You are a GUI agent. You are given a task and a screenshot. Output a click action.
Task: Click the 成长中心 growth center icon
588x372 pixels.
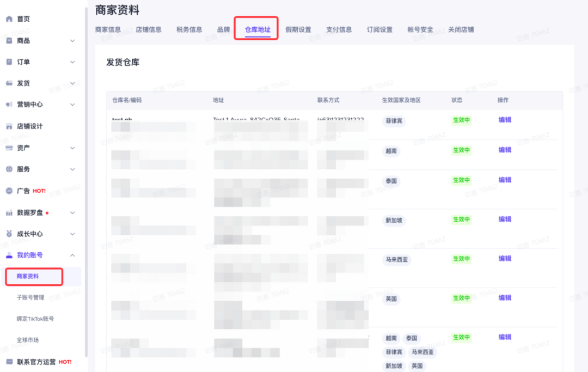pyautogui.click(x=7, y=234)
